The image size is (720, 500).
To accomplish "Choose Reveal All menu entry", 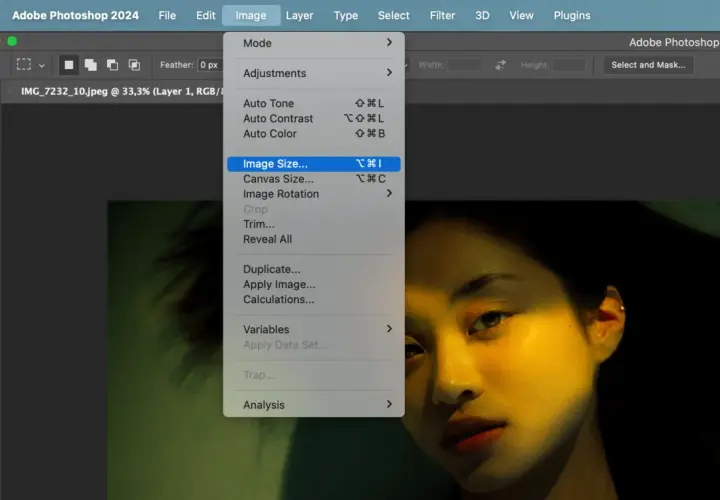I will click(x=314, y=239).
